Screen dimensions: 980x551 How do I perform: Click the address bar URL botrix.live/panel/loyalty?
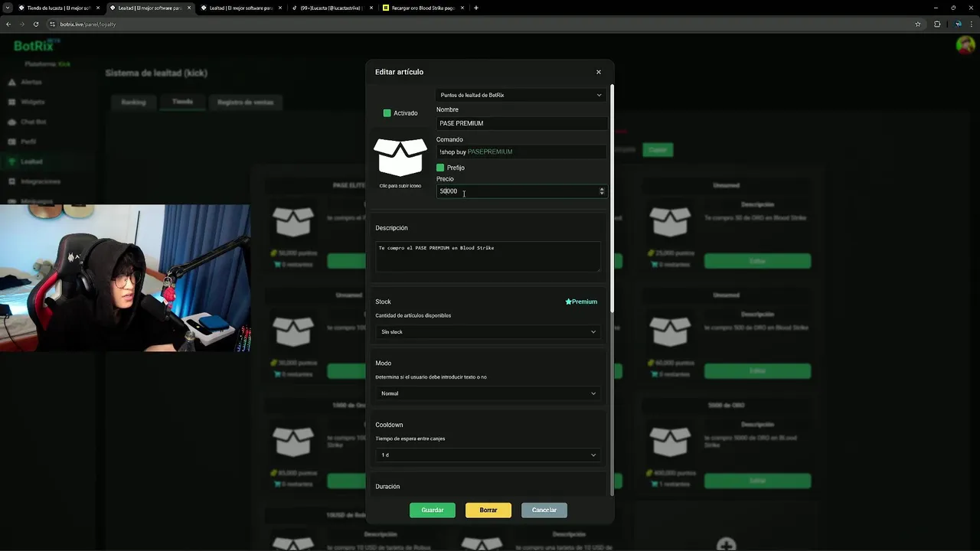pos(88,24)
